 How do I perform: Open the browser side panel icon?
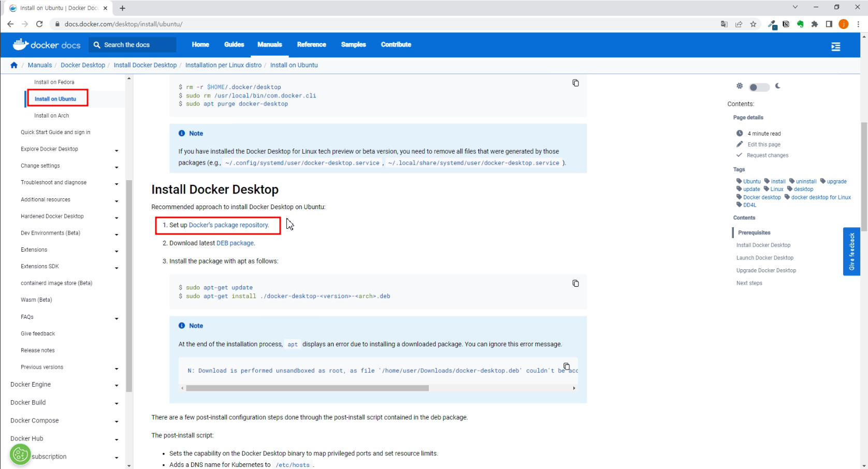[829, 24]
